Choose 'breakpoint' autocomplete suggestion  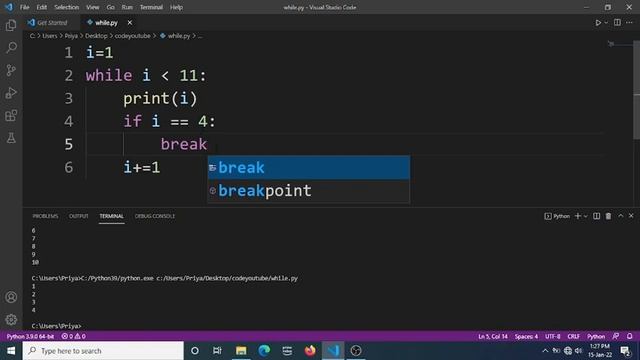(309, 191)
